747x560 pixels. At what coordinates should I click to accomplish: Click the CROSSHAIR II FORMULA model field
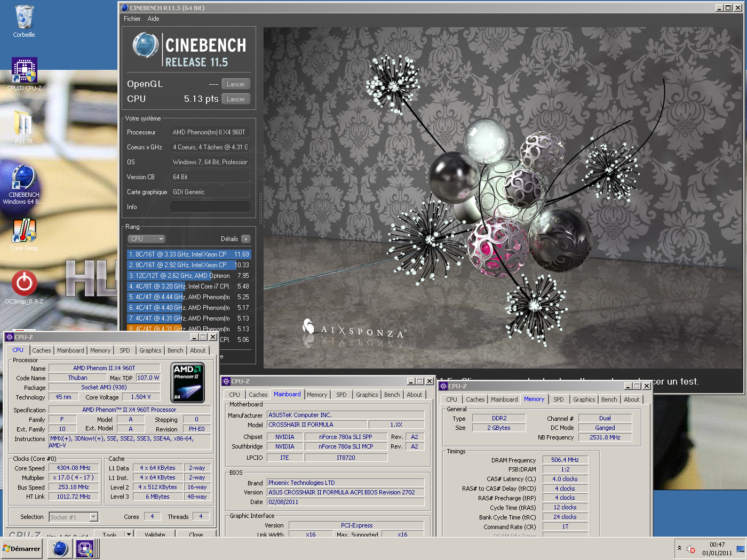tap(317, 425)
